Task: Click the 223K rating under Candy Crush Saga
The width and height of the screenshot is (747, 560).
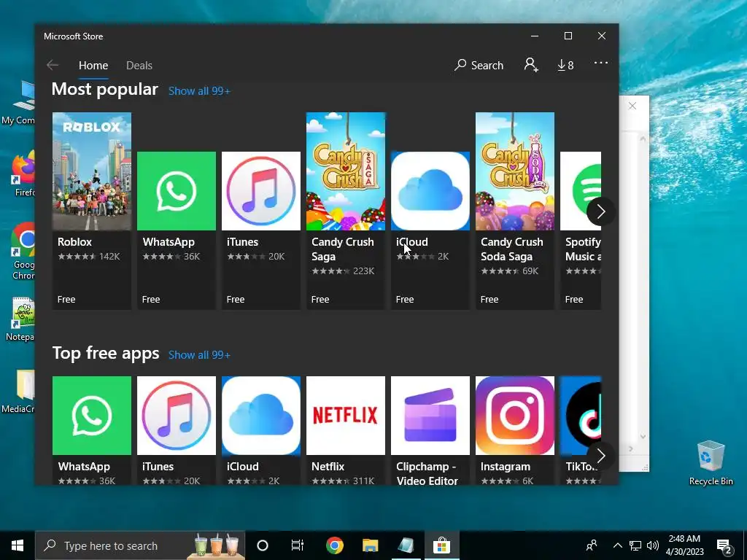Action: [363, 271]
